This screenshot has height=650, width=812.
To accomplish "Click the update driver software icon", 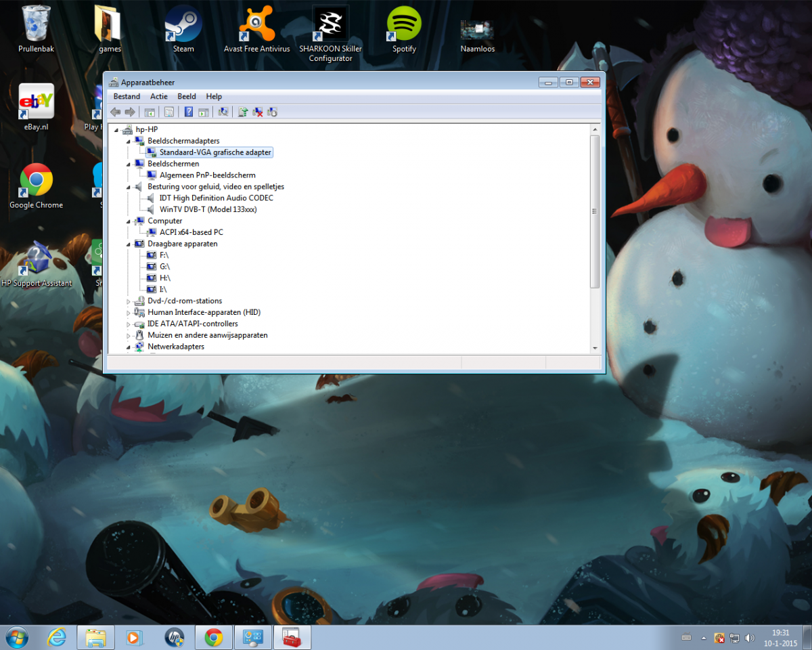I will pos(243,112).
